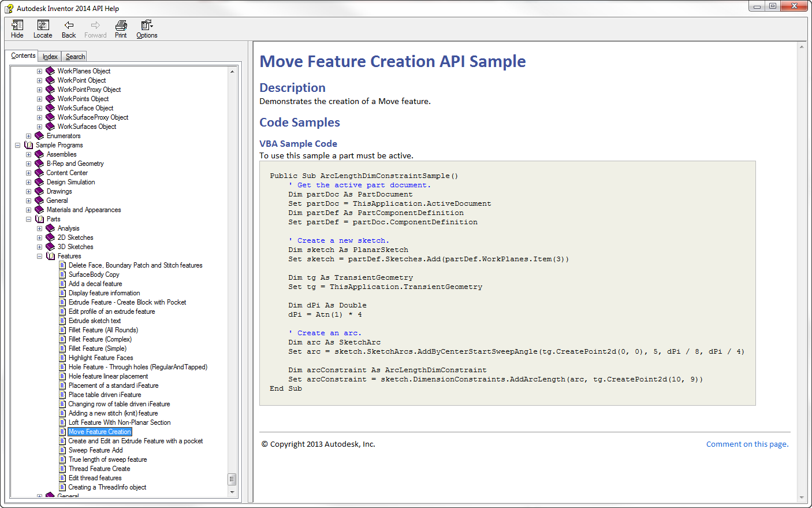Open the Add a decal feature topic
The width and height of the screenshot is (812, 508).
95,284
